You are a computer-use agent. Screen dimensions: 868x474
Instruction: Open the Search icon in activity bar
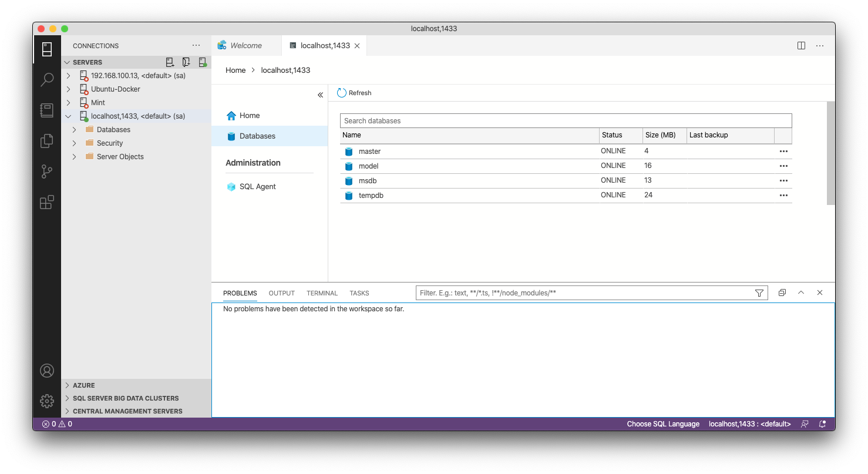[47, 80]
